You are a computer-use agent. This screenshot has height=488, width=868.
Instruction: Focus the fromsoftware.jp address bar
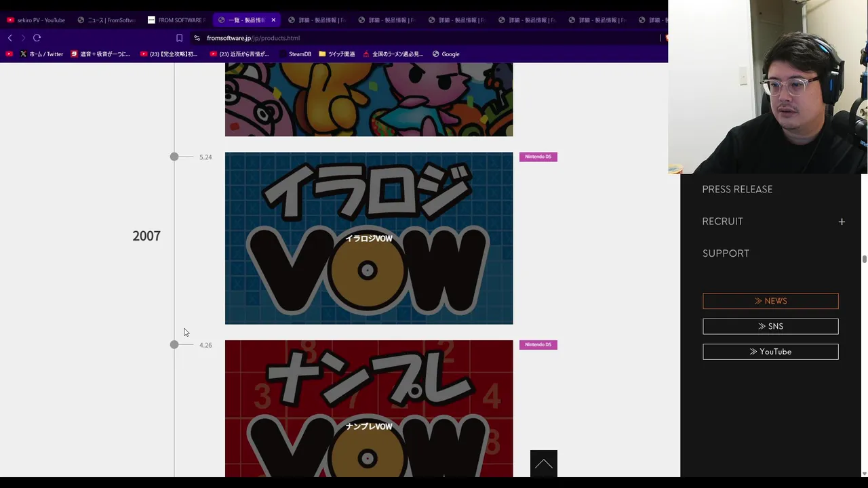[427, 38]
